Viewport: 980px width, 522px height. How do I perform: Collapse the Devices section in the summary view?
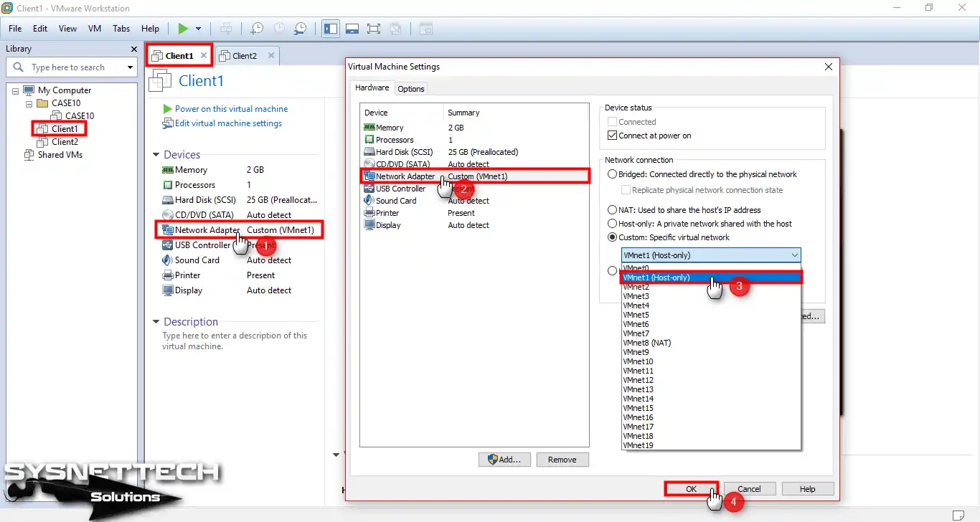pos(156,154)
